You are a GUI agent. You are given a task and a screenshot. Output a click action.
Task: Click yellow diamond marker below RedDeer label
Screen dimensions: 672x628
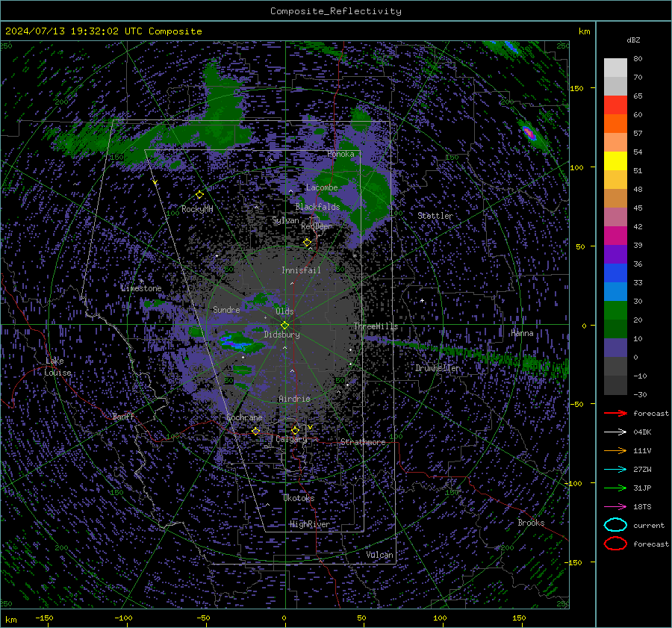[307, 243]
